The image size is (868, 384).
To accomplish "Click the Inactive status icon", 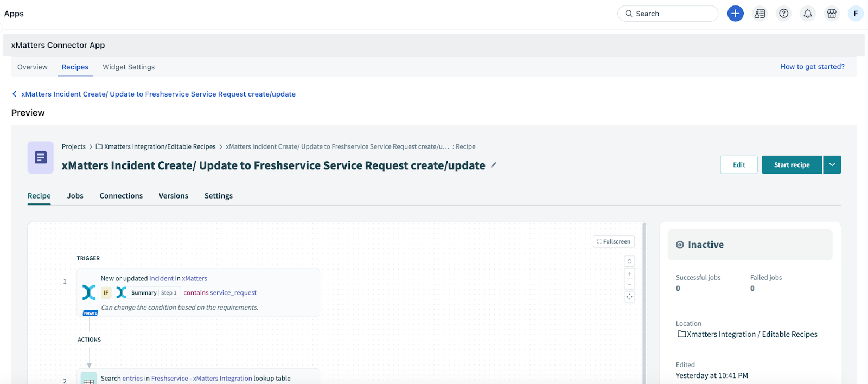I will 680,245.
